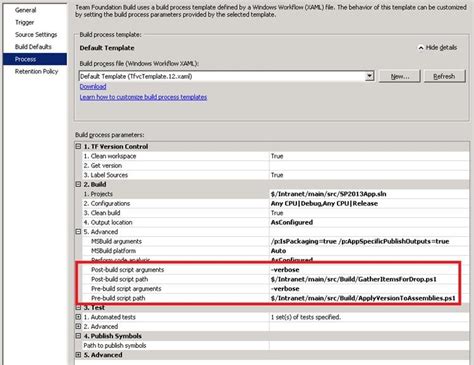Collapse the 1. TF Version Control section
Image resolution: width=474 pixels, height=365 pixels.
coord(78,146)
